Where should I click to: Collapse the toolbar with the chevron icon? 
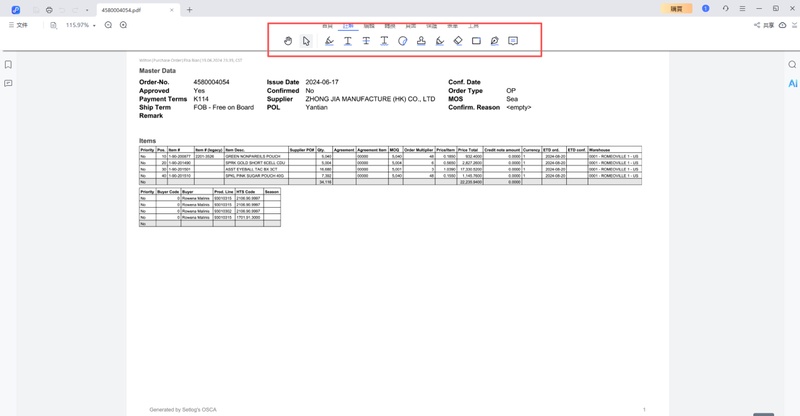click(795, 25)
